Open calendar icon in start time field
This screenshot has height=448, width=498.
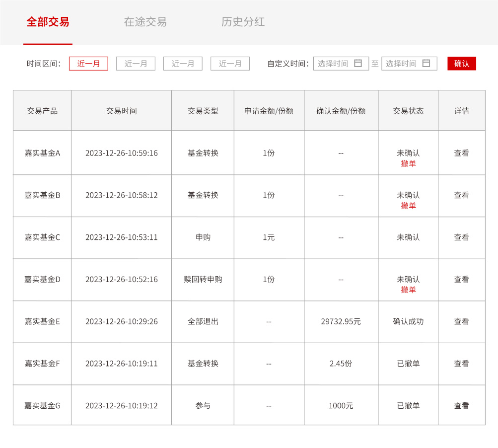(358, 63)
